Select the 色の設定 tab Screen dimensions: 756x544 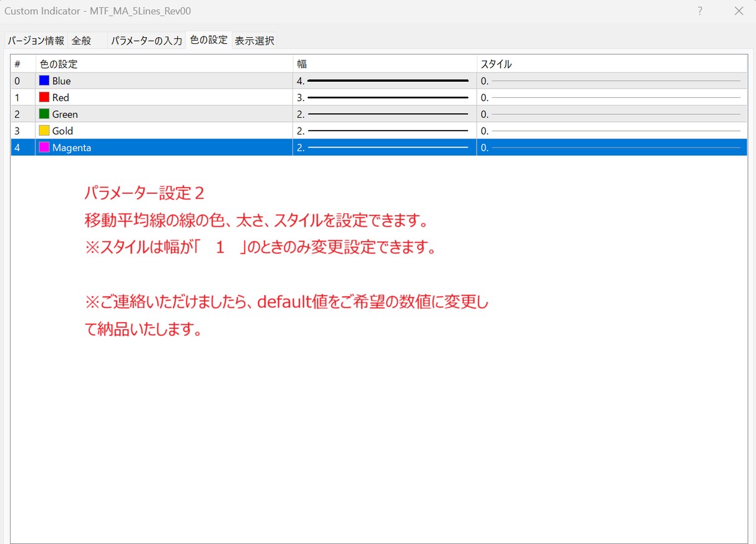point(209,40)
